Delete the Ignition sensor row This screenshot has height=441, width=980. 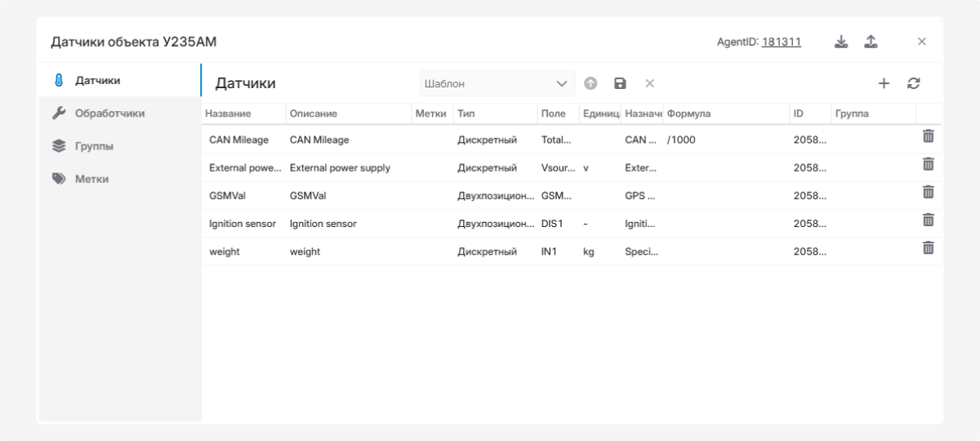point(929,220)
